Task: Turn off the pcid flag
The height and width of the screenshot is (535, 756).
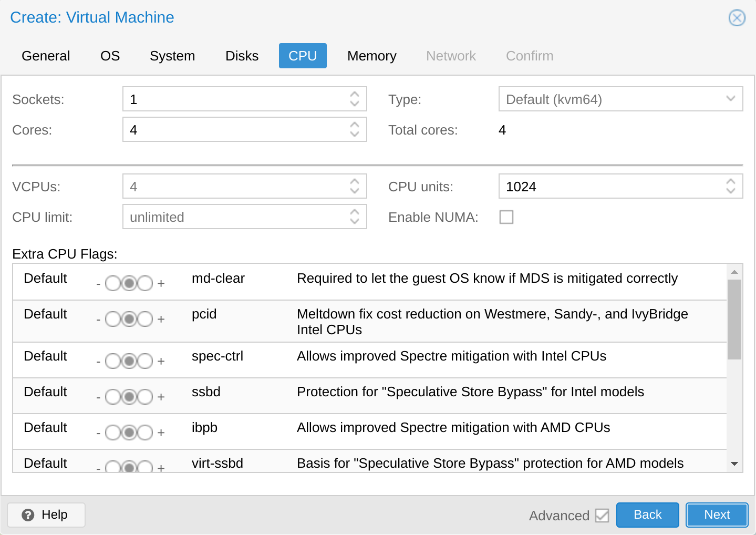Action: (113, 319)
